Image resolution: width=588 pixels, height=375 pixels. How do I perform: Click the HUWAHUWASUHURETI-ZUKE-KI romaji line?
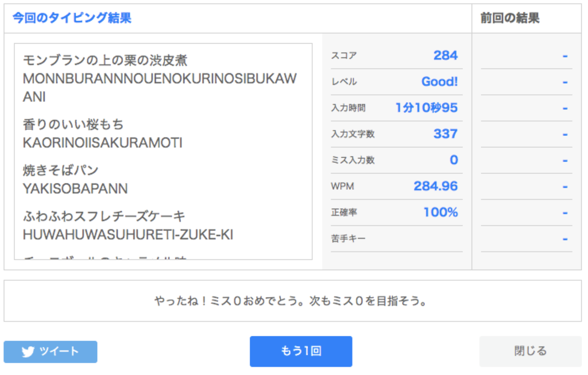(x=128, y=235)
